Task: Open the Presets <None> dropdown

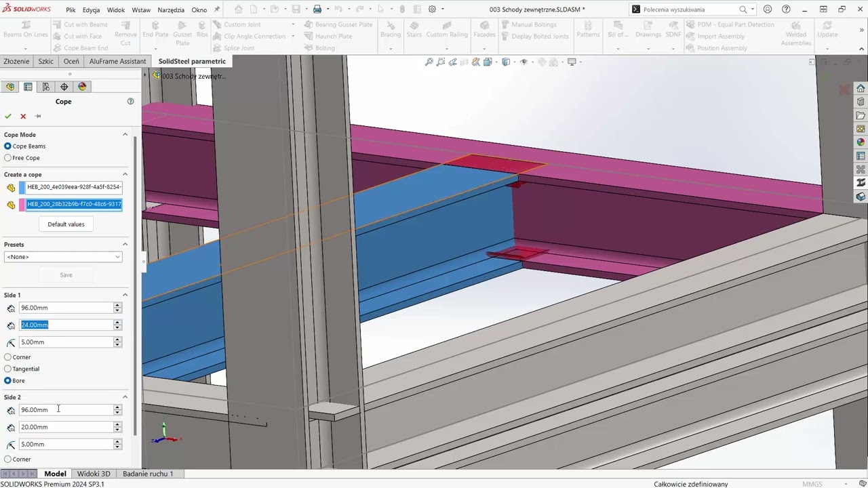Action: [63, 257]
